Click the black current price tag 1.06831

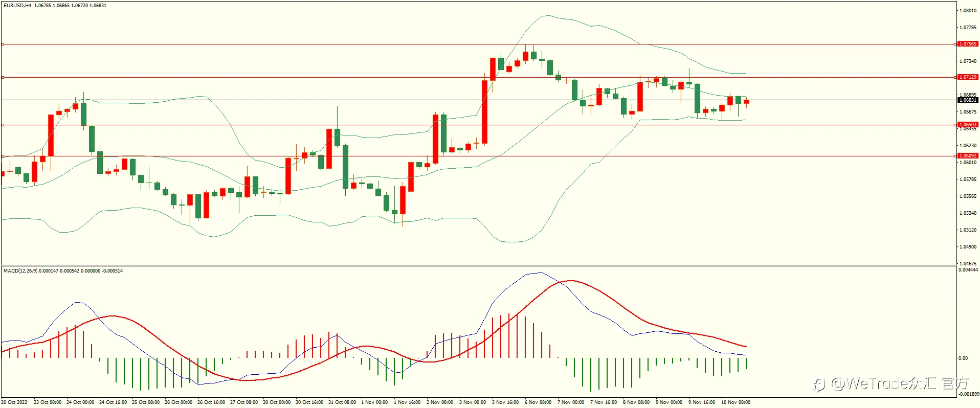[968, 100]
